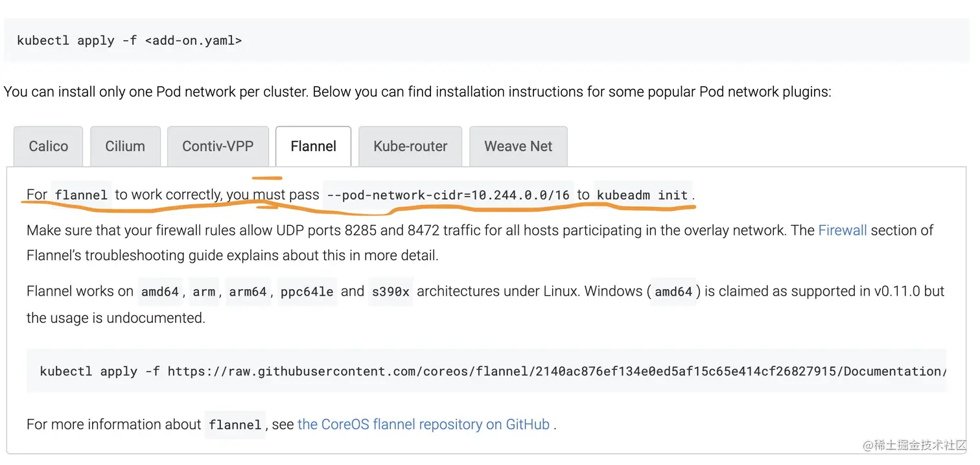Click the active Flannel tab
Viewport: 980px width, 465px height.
pos(314,147)
